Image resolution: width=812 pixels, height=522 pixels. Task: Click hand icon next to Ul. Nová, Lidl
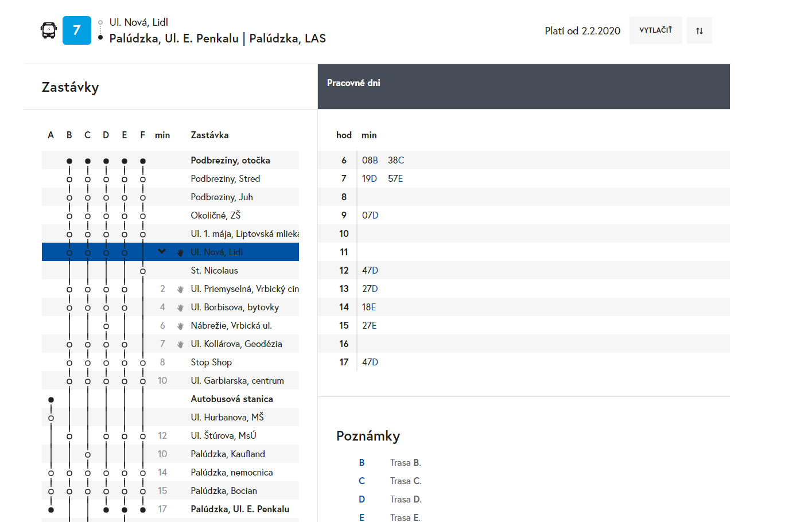pyautogui.click(x=180, y=252)
